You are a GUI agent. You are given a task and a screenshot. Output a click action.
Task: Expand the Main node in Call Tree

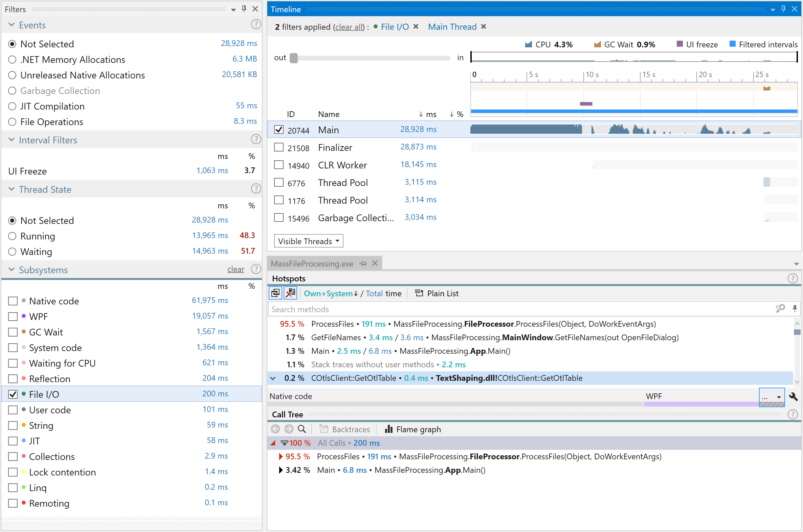coord(280,470)
